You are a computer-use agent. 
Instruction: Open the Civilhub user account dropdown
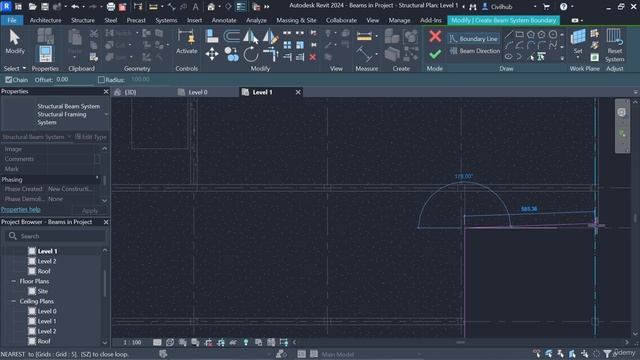point(535,7)
